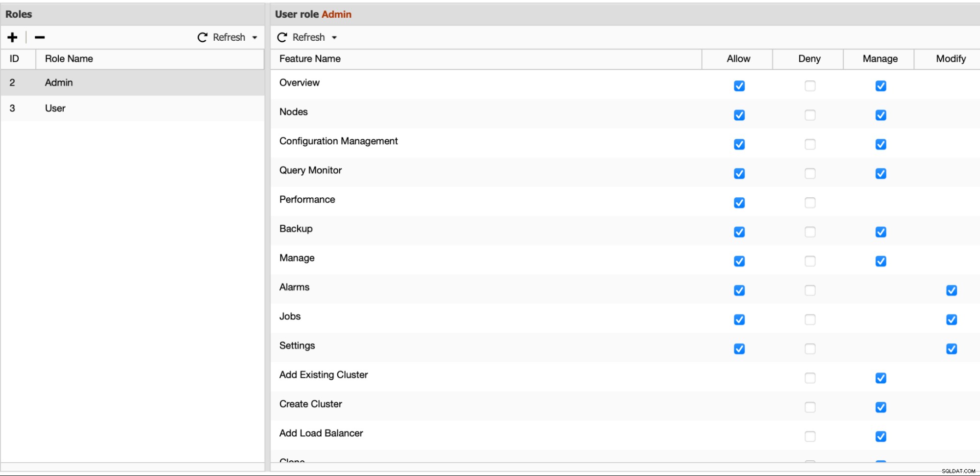
Task: Click the Allow column header
Action: pyautogui.click(x=738, y=59)
